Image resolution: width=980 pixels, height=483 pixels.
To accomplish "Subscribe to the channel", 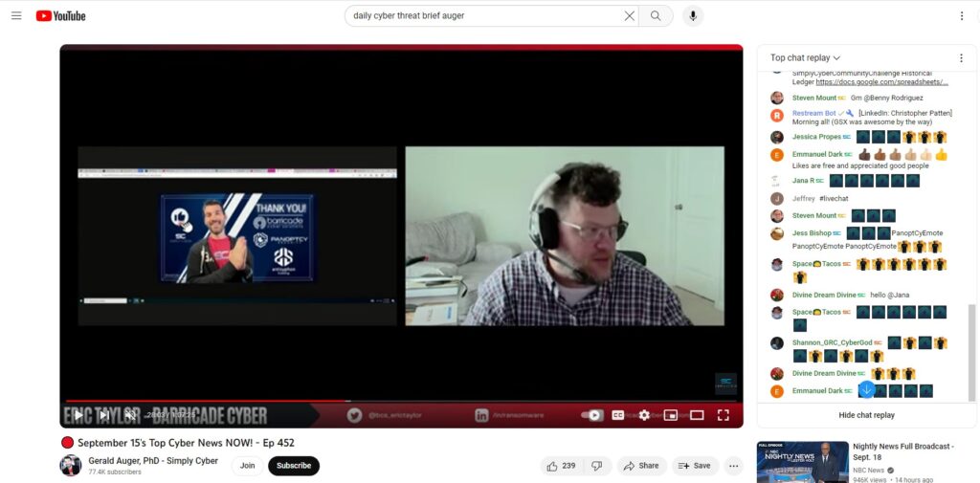I will pyautogui.click(x=294, y=466).
